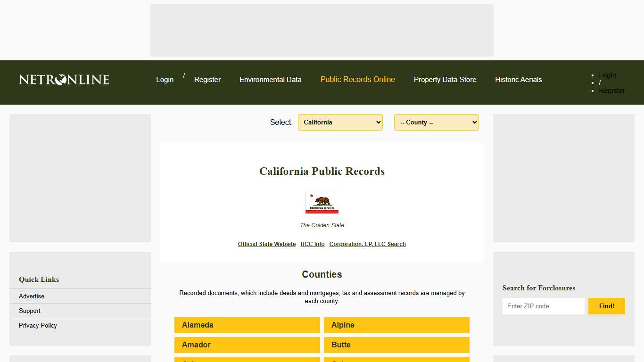
Task: Open Historic Aerials section
Action: pos(518,80)
